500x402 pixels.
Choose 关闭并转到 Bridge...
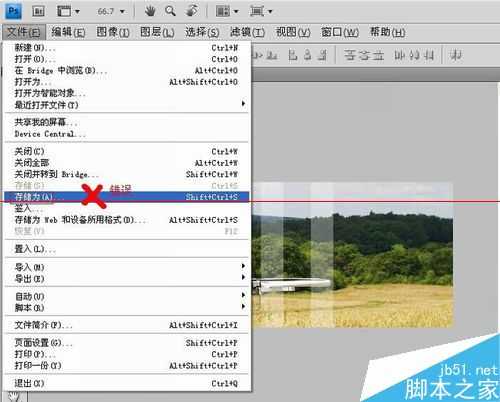coord(127,174)
